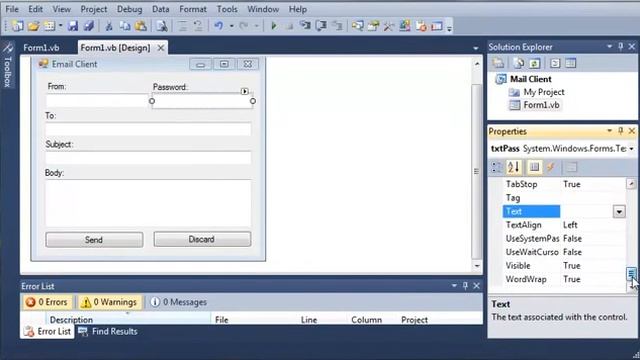640x360 pixels.
Task: Open the Project menu
Action: (x=93, y=9)
